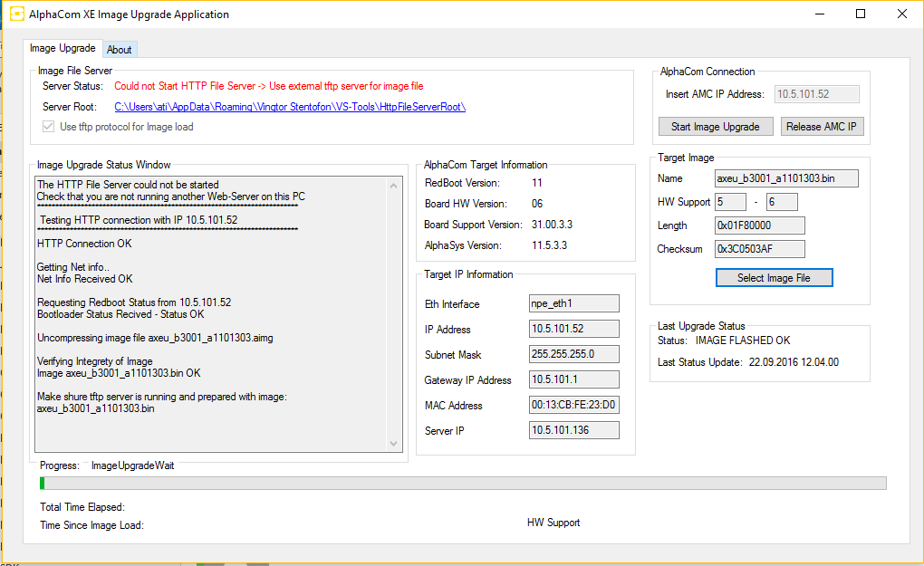The width and height of the screenshot is (924, 566).
Task: Select the Image Upgrade tab
Action: tap(63, 49)
